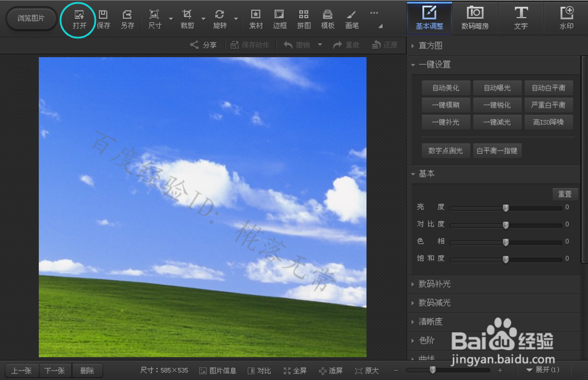Apply 自动曝光 auto exposure
Image resolution: width=588 pixels, height=380 pixels.
coord(497,88)
